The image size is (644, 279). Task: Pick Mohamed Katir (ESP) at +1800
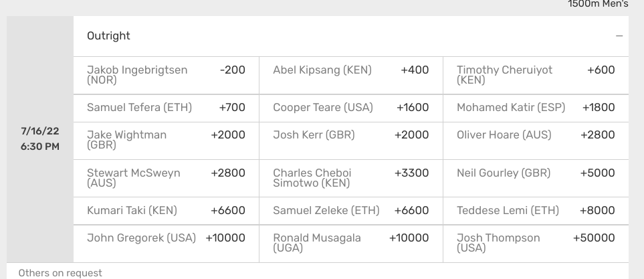(x=536, y=108)
